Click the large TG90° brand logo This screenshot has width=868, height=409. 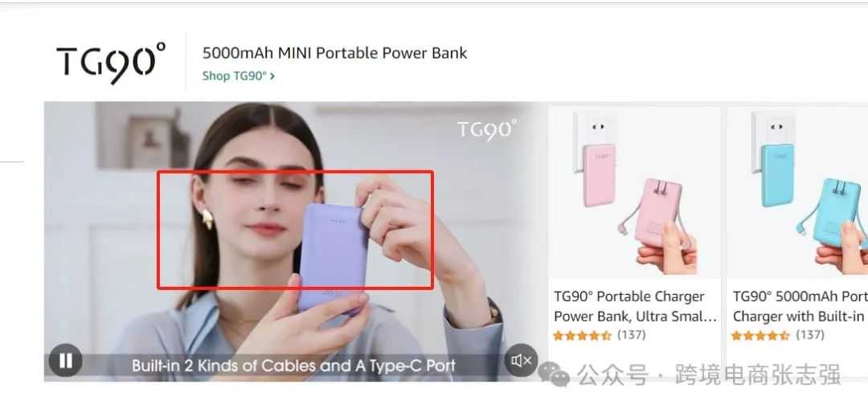pos(111,63)
